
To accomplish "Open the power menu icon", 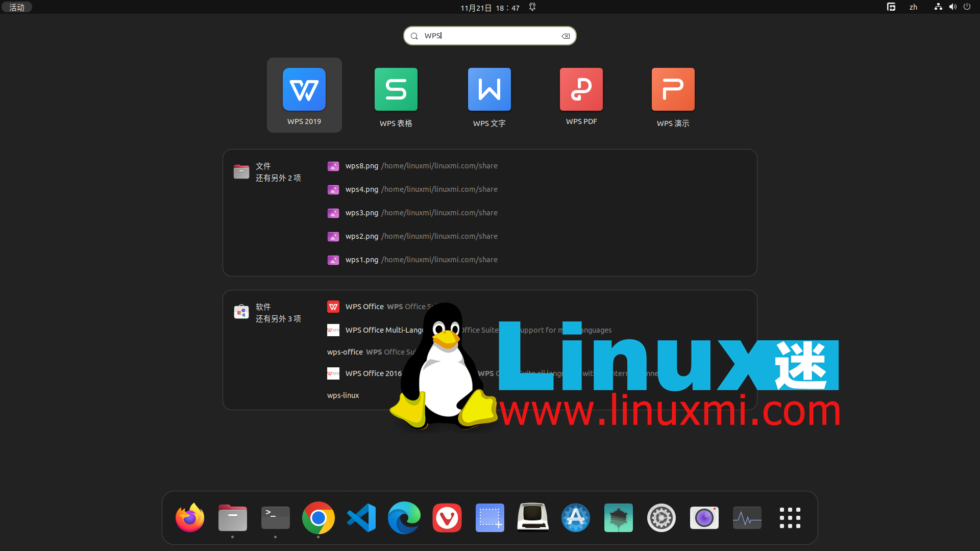I will tap(967, 7).
